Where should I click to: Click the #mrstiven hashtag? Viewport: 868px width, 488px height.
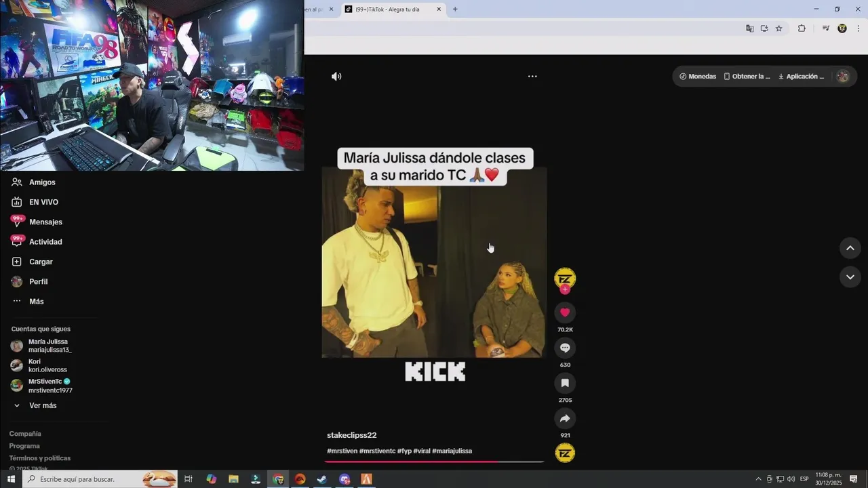[x=342, y=451]
